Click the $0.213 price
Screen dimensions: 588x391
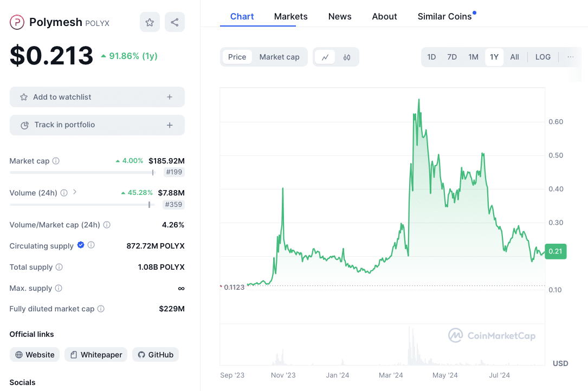[51, 55]
